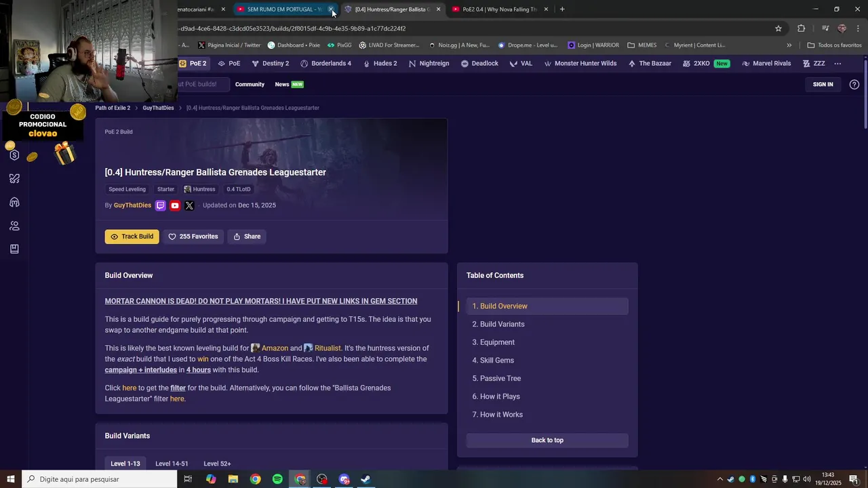Open the Página Inicial / Twitter bookmark
Image resolution: width=868 pixels, height=488 pixels.
click(x=229, y=45)
